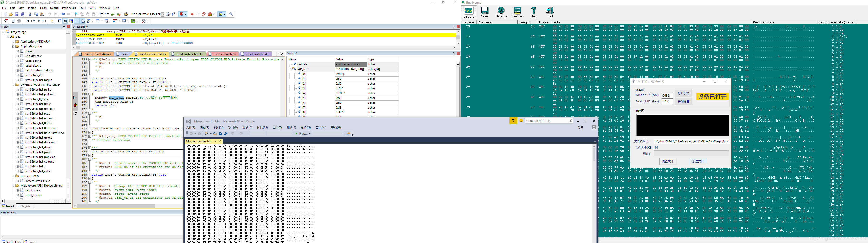This screenshot has width=868, height=243.
Task: Collapse the Project: eg2 tree node
Action: pos(3,32)
